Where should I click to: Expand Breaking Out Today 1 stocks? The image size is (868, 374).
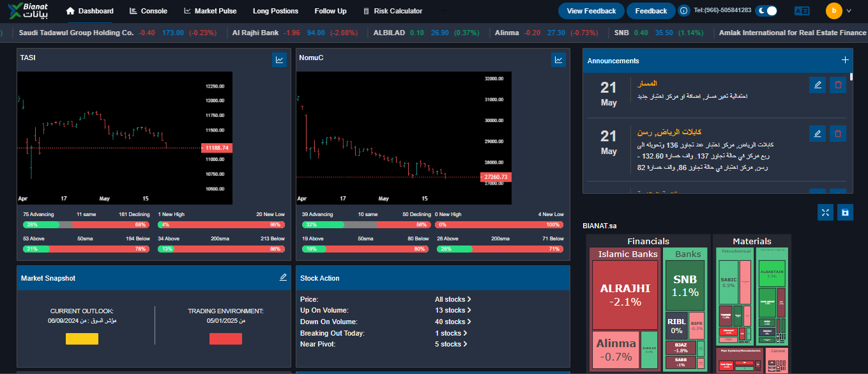point(451,333)
